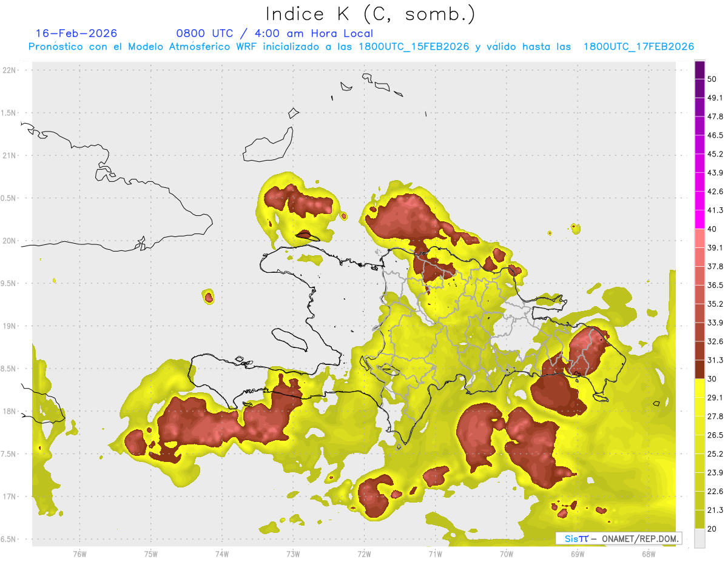Click the 76W longitude label
The height and width of the screenshot is (562, 728).
(x=79, y=554)
